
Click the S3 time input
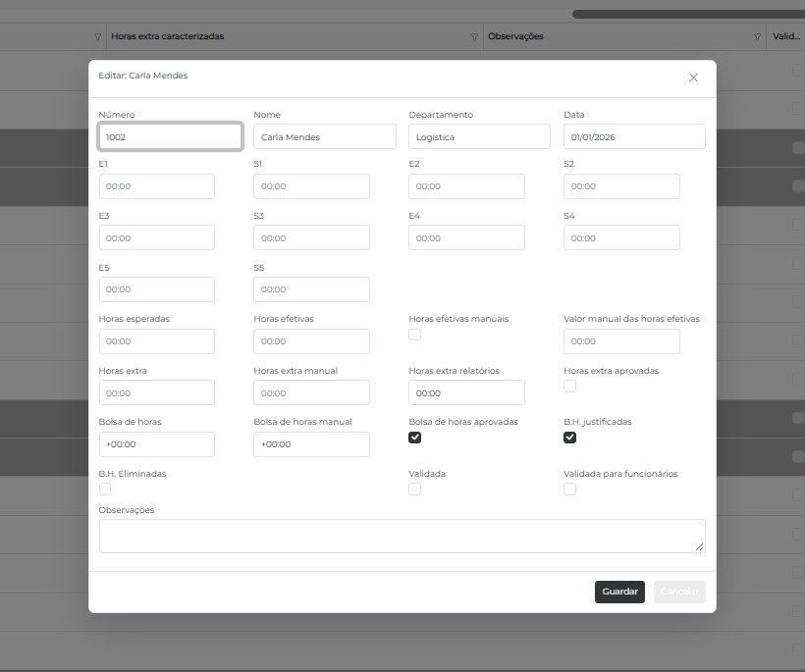pyautogui.click(x=311, y=237)
